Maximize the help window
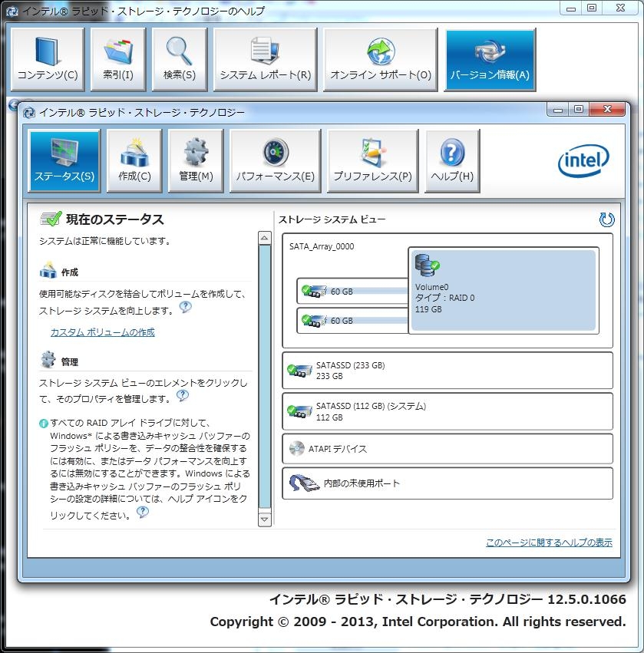The image size is (644, 653). (x=592, y=8)
